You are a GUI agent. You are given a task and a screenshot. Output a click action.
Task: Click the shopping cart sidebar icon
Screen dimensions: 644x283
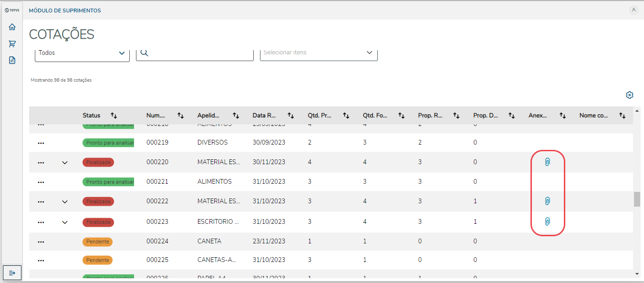tap(12, 44)
